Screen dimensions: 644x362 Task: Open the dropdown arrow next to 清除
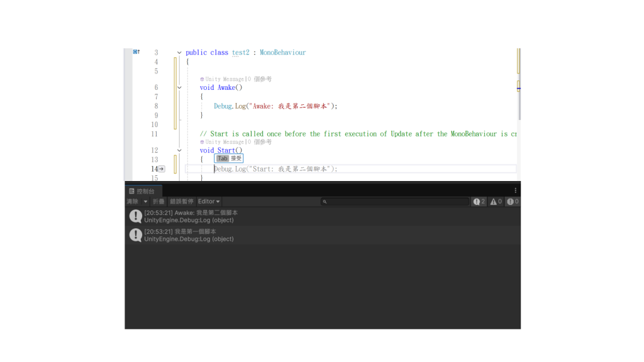[x=145, y=202]
